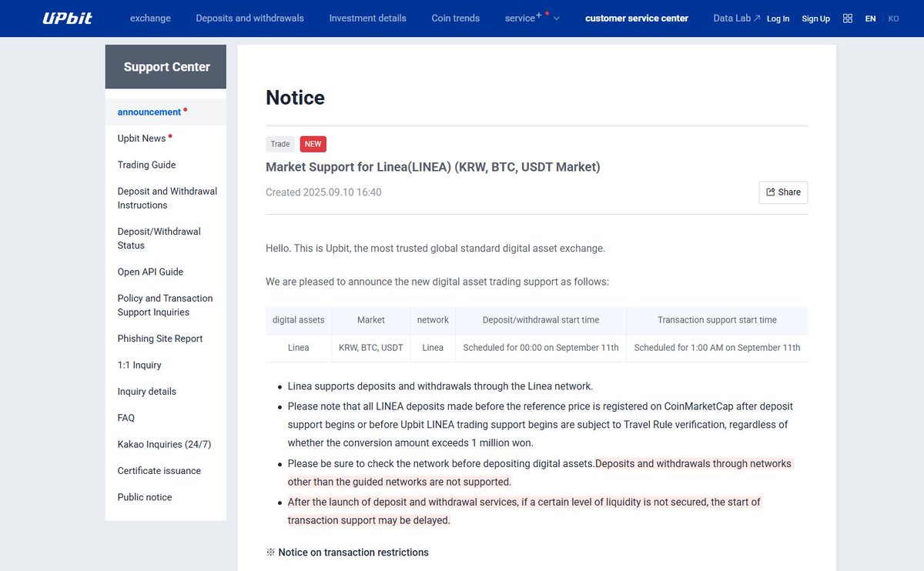
Task: Click the Support Center header
Action: [x=166, y=67]
